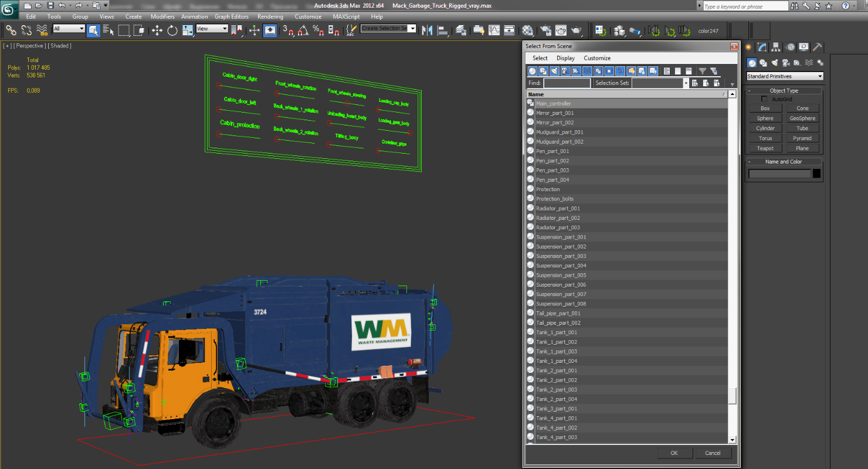The width and height of the screenshot is (868, 469).
Task: Open Display menu in Select From Scene
Action: point(565,58)
